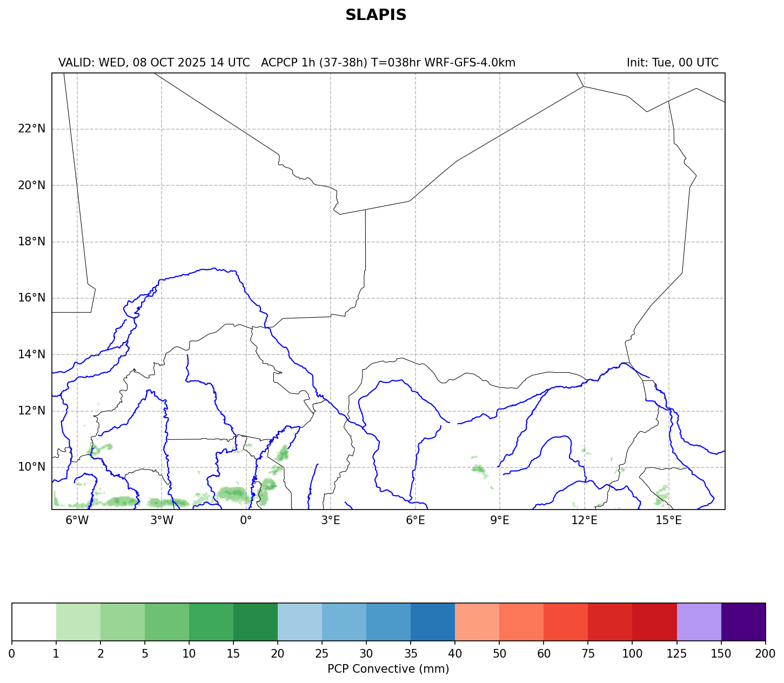This screenshot has width=784, height=683.
Task: Choose the deep blue 35–40 mm swatch
Action: pos(433,621)
